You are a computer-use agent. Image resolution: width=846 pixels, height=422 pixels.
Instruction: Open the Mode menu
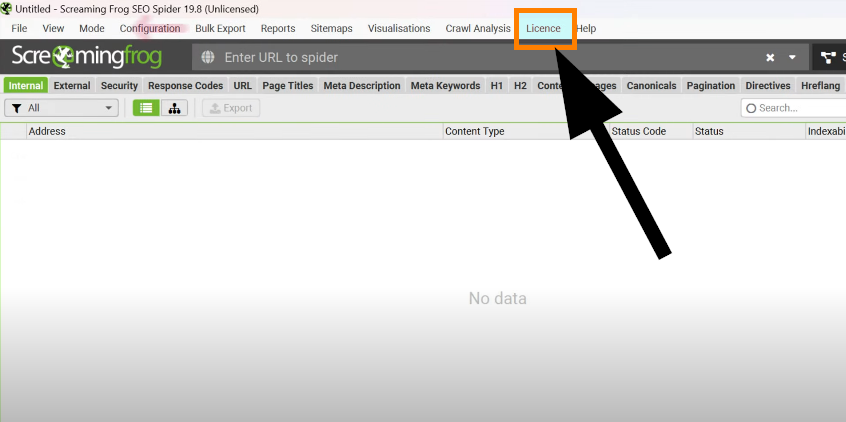pyautogui.click(x=92, y=29)
